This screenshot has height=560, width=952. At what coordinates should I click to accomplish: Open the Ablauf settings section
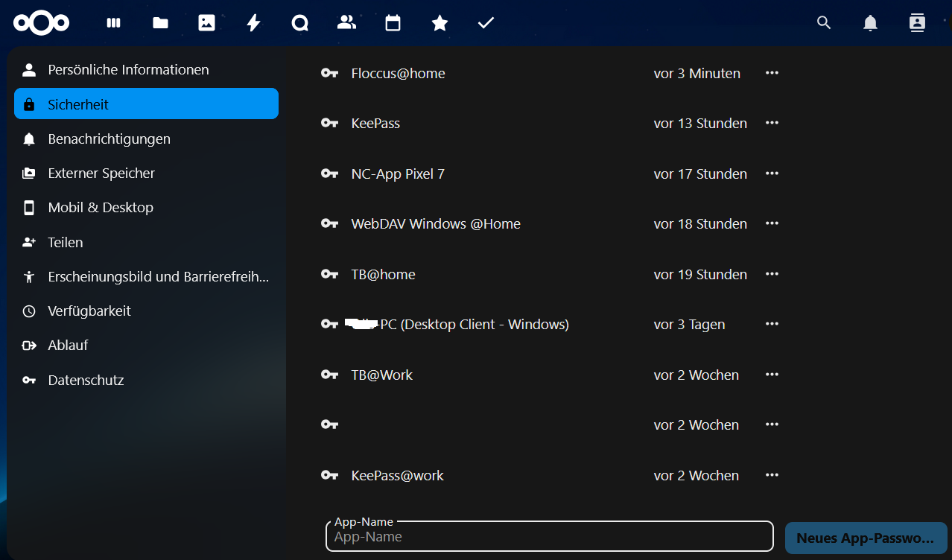click(146, 346)
